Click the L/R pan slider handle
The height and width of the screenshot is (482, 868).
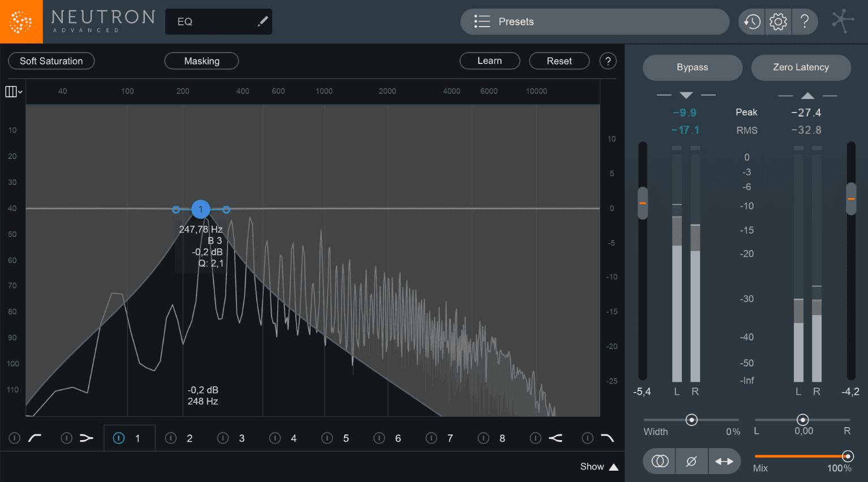pyautogui.click(x=802, y=420)
